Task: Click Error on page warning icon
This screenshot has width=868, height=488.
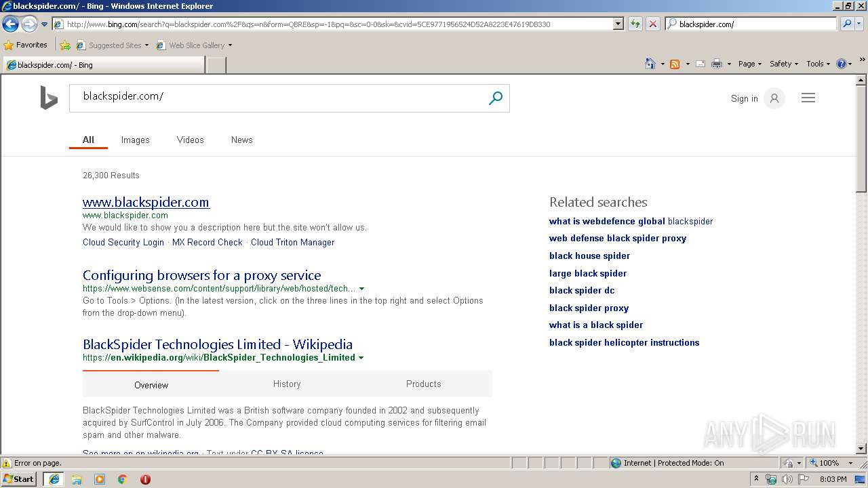Action: (7, 464)
